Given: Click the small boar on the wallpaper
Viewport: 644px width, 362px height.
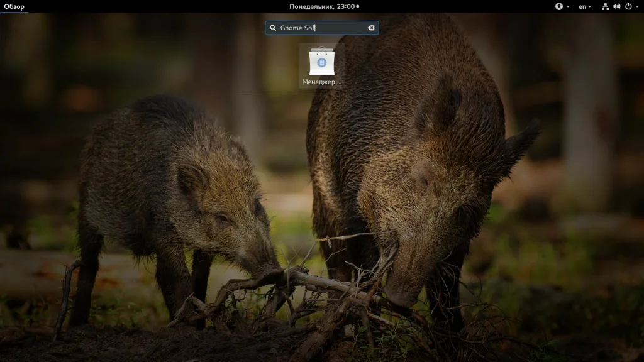Looking at the screenshot, I should (x=172, y=206).
